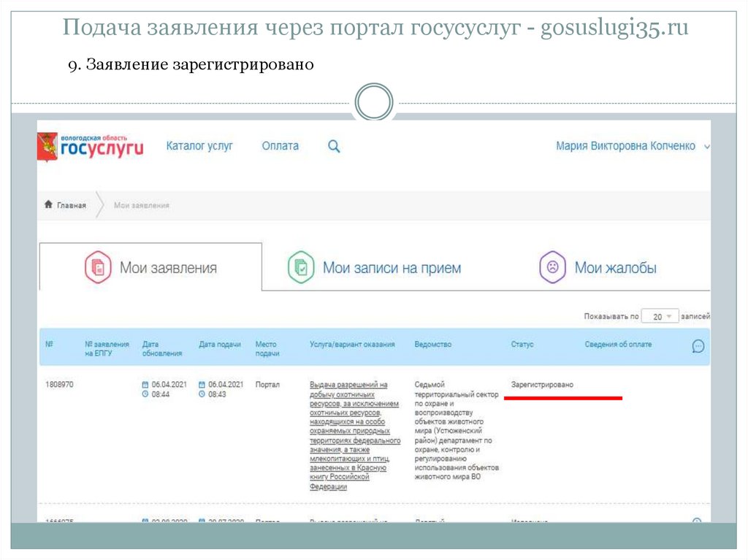The image size is (748, 560).
Task: Click the Статус column header
Action: click(522, 344)
